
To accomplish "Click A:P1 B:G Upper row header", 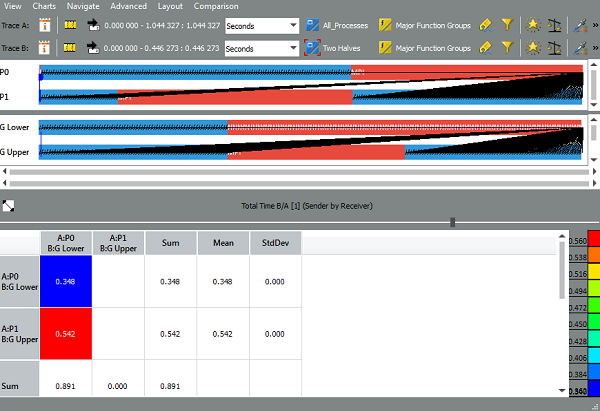I will point(20,334).
